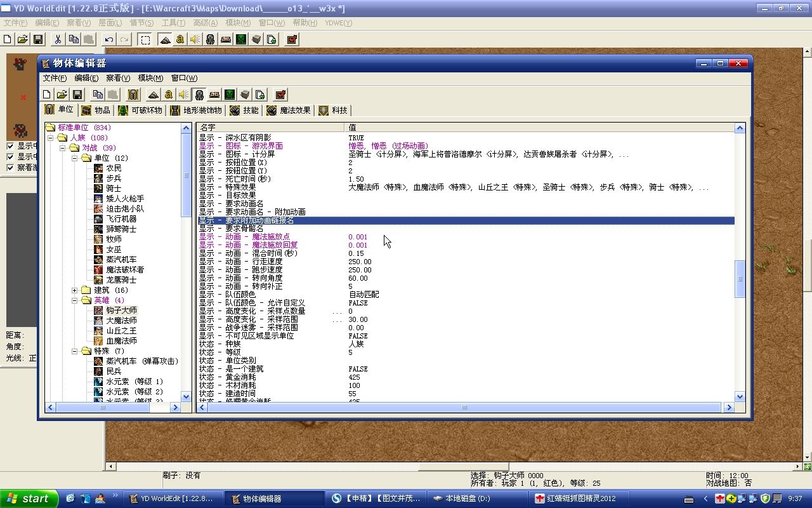
Task: Switch to the 科技 tab
Action: (333, 110)
